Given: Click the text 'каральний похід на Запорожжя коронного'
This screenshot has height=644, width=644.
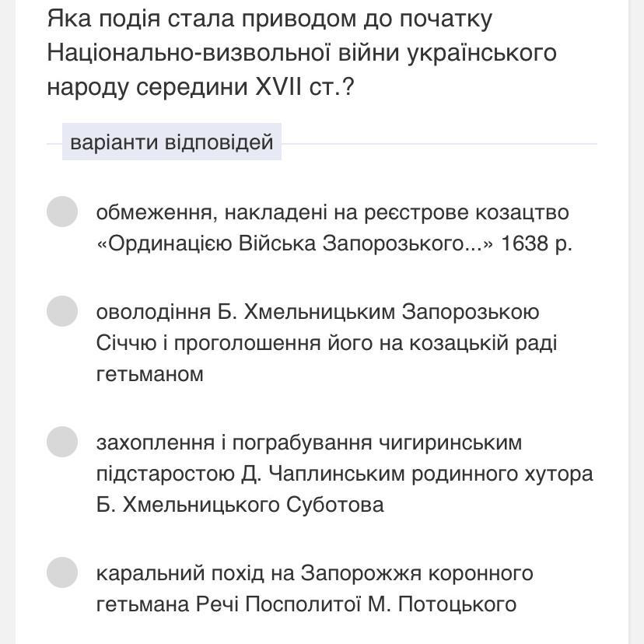Looking at the screenshot, I should point(314,573).
